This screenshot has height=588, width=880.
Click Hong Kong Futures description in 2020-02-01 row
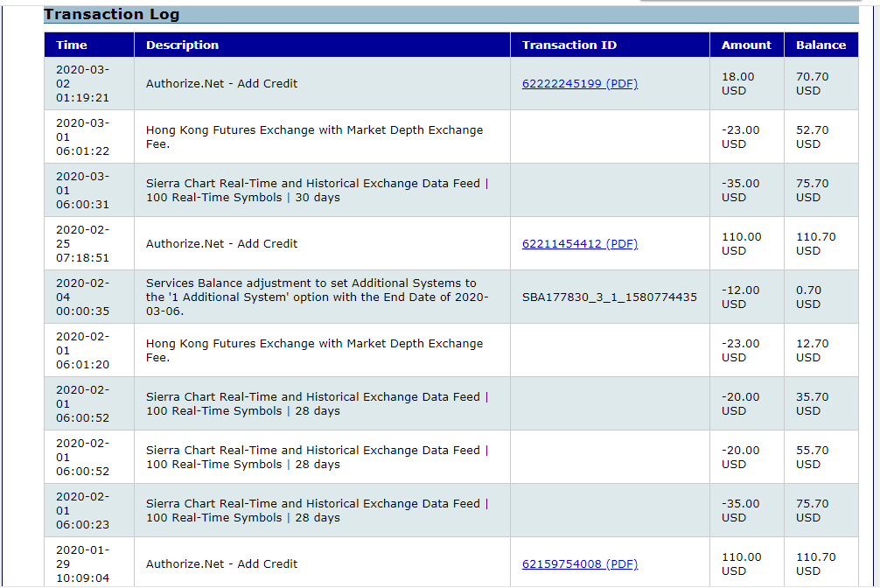coord(314,351)
